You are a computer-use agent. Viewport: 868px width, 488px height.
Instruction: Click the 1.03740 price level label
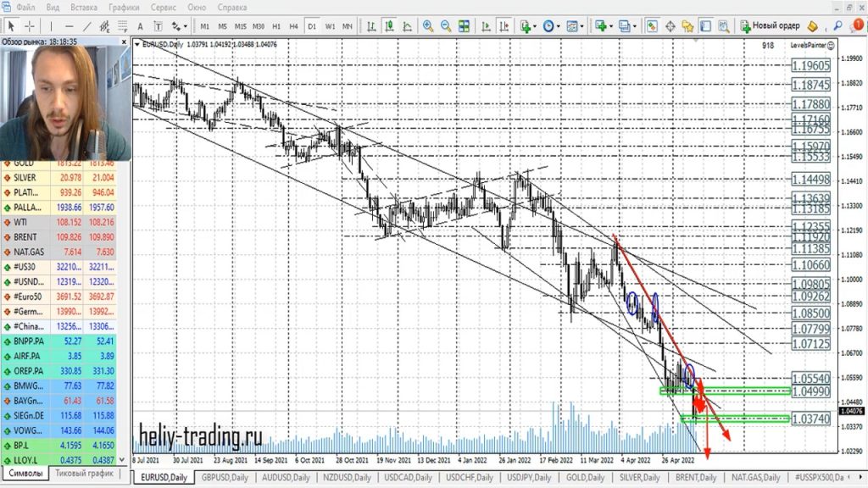tap(810, 419)
